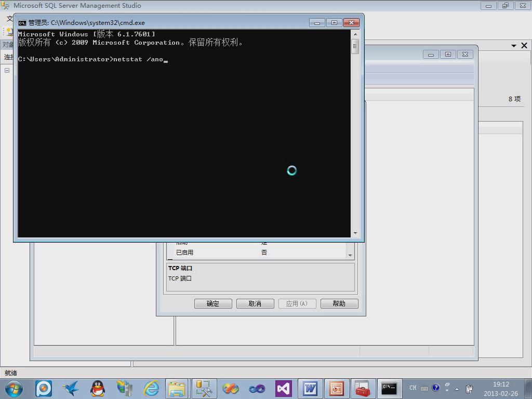This screenshot has width=532, height=399.
Task: Open cmd.exe window system menu icon
Action: [22, 23]
